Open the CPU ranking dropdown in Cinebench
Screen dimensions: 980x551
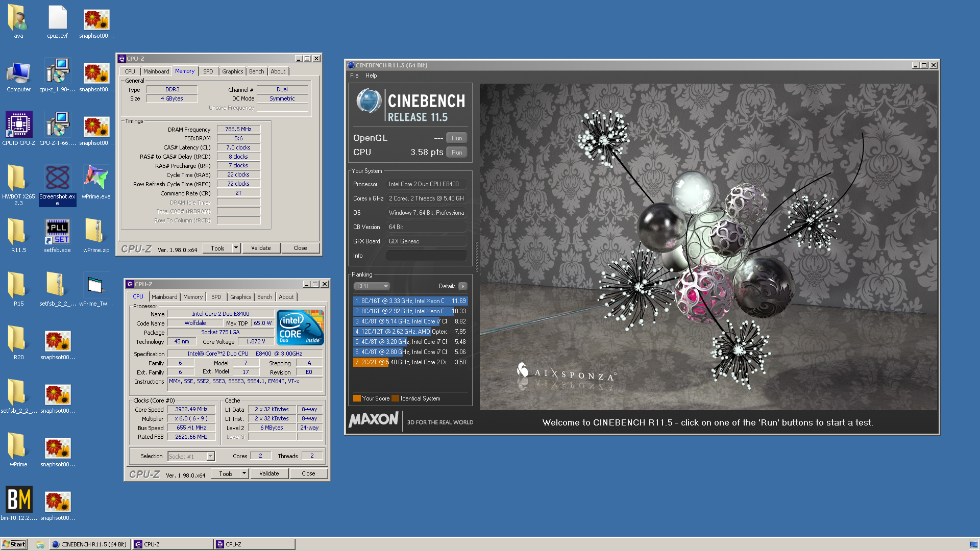[372, 286]
